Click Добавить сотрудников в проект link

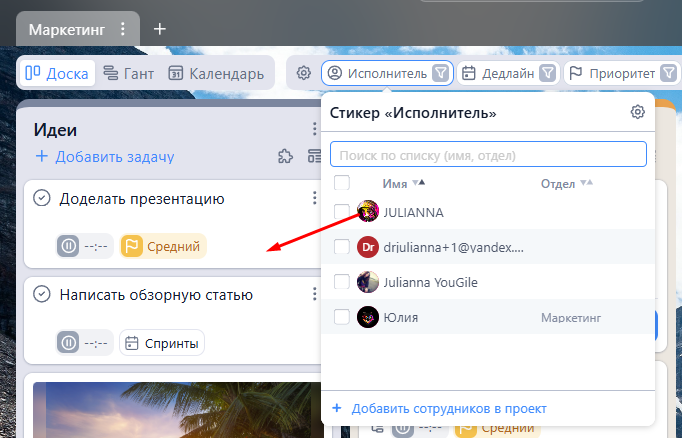(x=440, y=408)
